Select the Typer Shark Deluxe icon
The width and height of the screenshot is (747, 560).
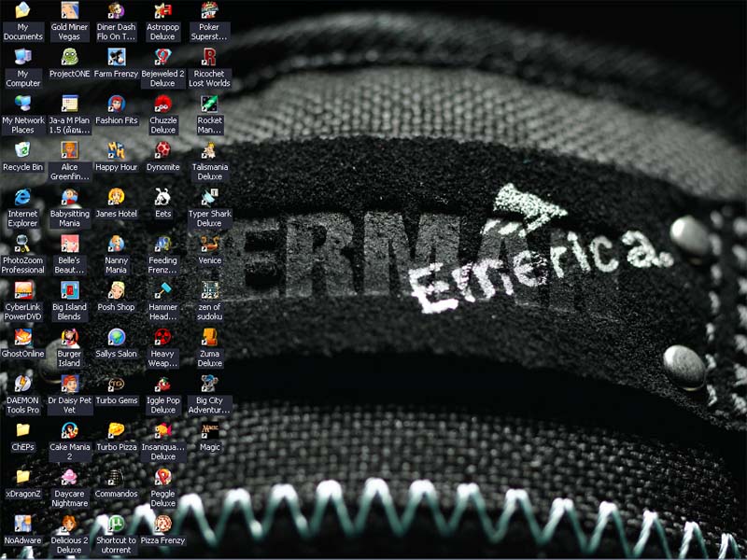coord(209,197)
